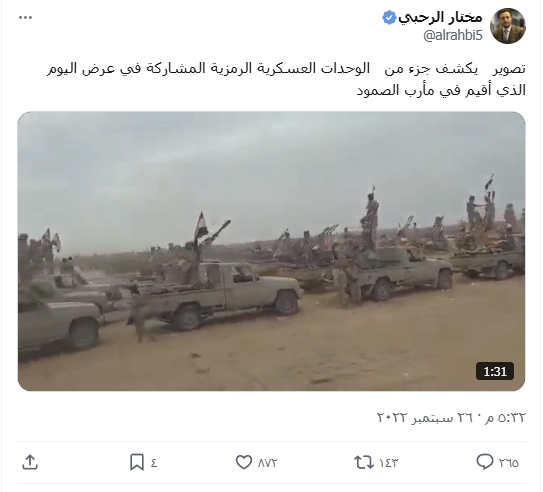Open the three-dot more options menu
This screenshot has height=492, width=543.
pos(25,18)
